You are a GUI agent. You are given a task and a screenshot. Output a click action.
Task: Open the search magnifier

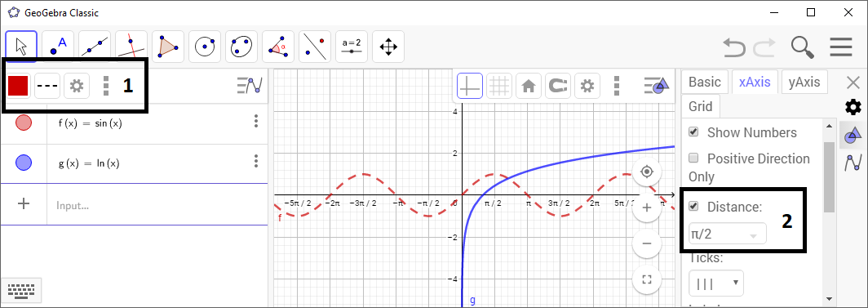[802, 47]
